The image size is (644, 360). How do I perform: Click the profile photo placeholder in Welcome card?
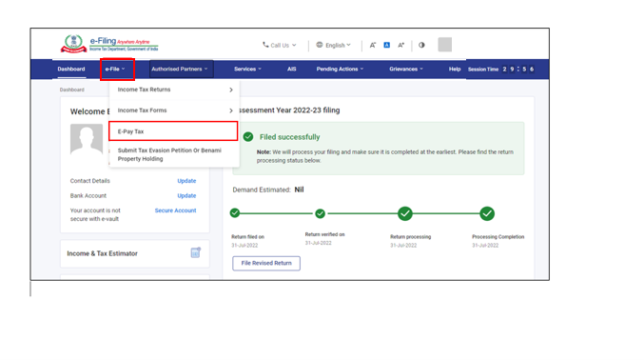click(x=87, y=139)
